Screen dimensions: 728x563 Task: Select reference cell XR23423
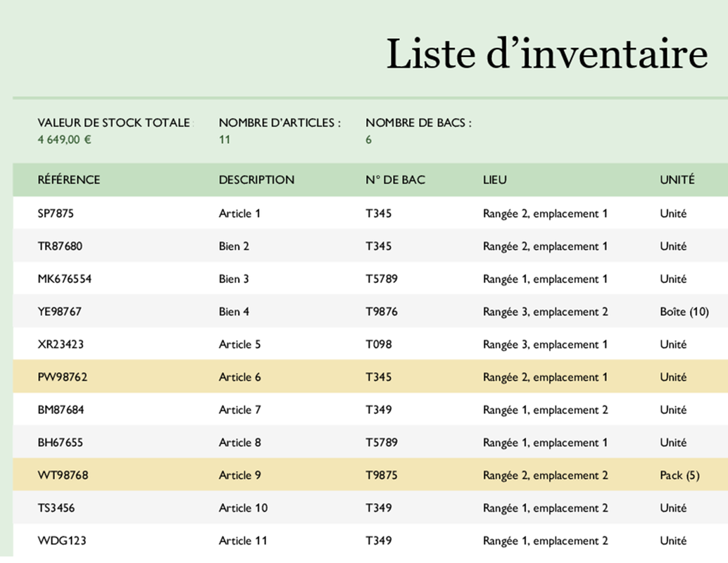click(61, 344)
